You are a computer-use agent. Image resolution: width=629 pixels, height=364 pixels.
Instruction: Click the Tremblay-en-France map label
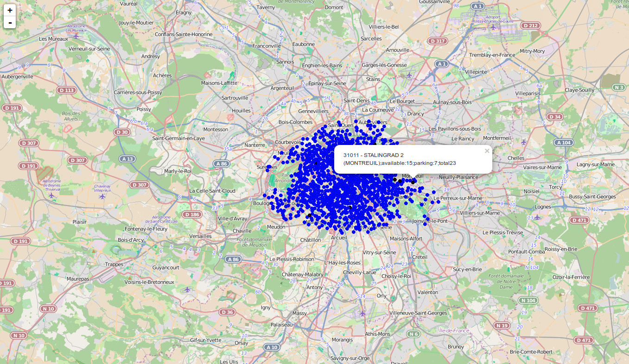(x=492, y=55)
